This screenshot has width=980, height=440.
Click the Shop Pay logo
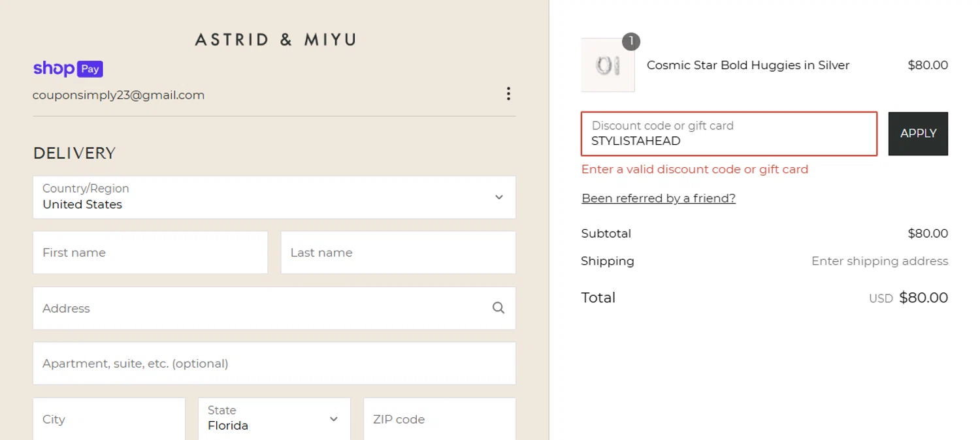click(x=68, y=69)
